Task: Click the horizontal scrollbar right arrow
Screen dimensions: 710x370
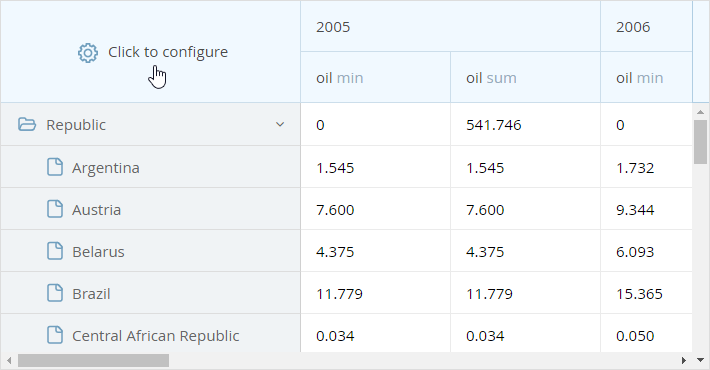Action: (684, 360)
